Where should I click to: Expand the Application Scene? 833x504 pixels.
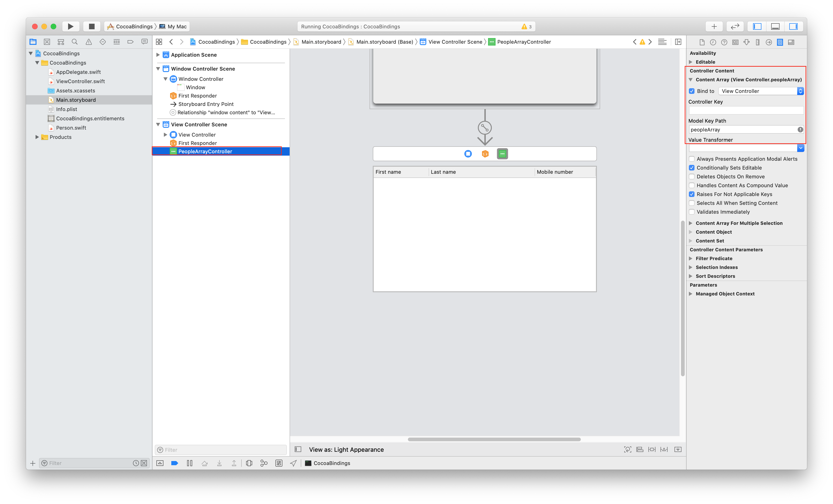158,55
